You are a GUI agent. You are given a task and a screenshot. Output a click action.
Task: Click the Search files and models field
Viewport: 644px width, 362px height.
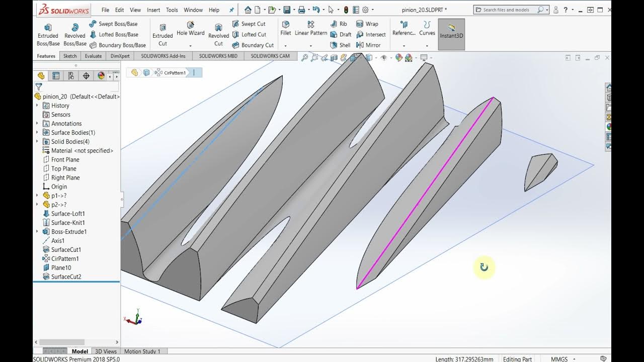tap(510, 10)
